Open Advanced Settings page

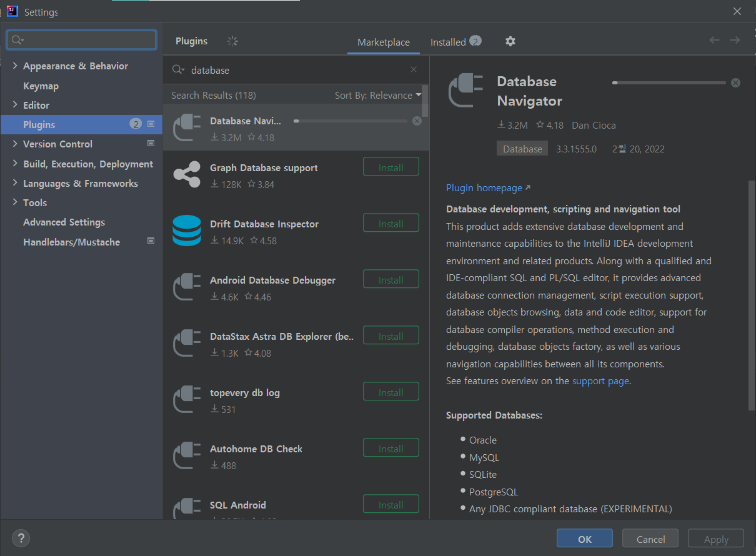(x=64, y=222)
